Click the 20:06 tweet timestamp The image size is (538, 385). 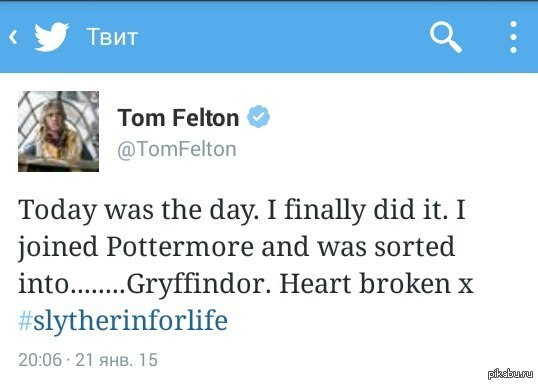pos(40,360)
